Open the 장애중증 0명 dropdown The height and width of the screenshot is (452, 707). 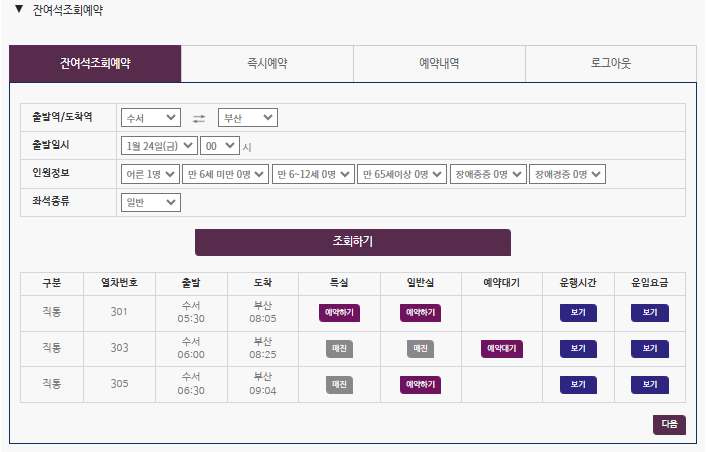[488, 174]
